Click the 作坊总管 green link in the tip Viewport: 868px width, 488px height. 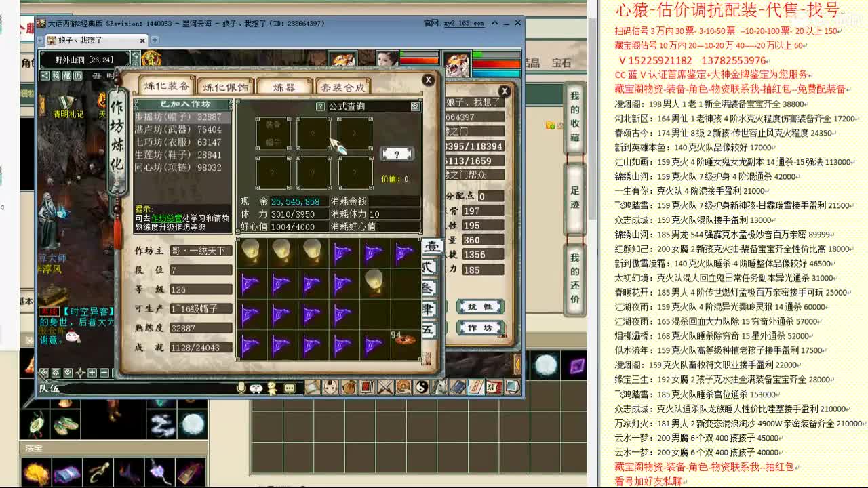(x=166, y=218)
